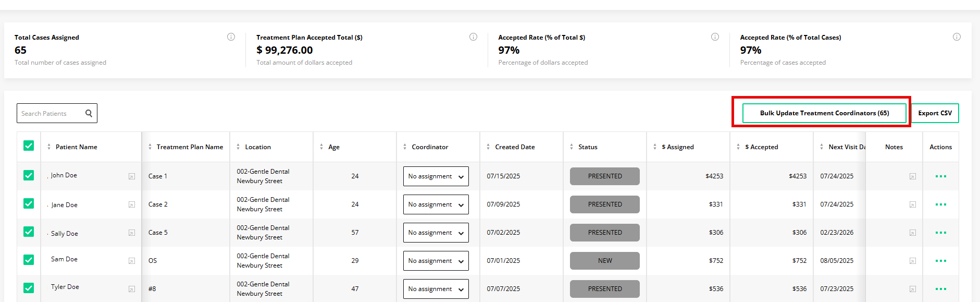This screenshot has width=980, height=302.
Task: Open coordinator dropdown for Tyler Doe
Action: (x=436, y=289)
